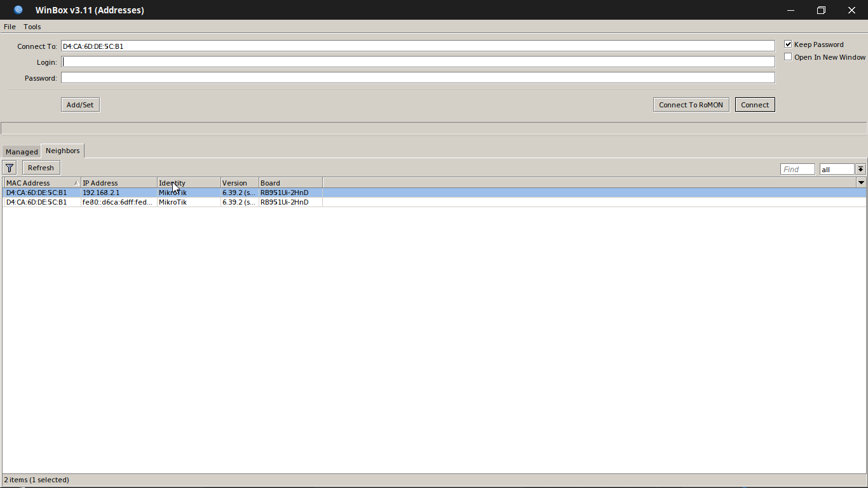Click into the Password field
The image size is (868, 488).
(417, 78)
